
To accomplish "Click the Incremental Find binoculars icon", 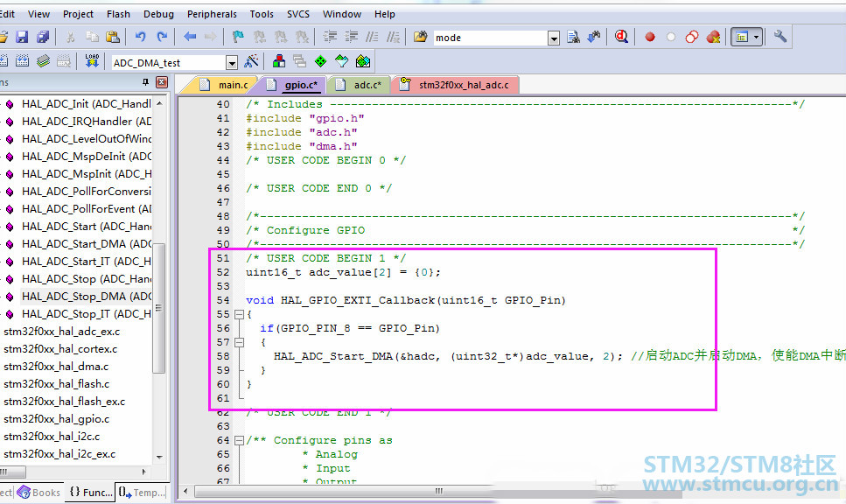I will tap(594, 37).
